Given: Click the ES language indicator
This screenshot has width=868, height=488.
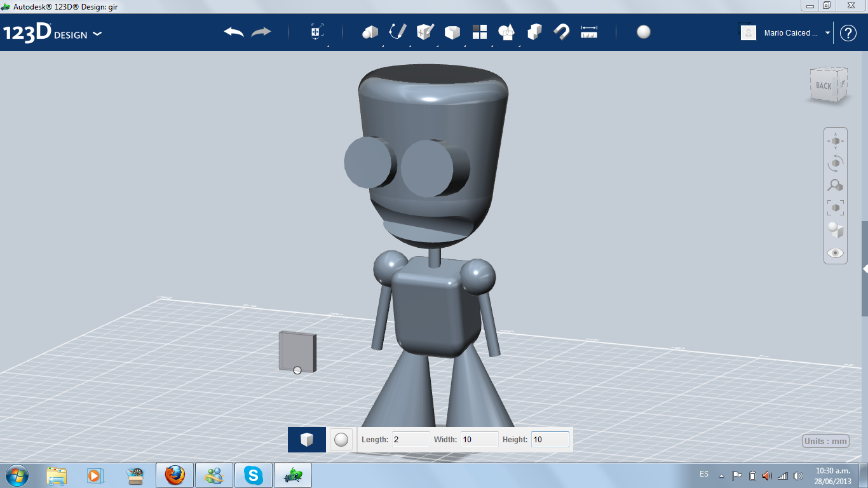Looking at the screenshot, I should (704, 475).
